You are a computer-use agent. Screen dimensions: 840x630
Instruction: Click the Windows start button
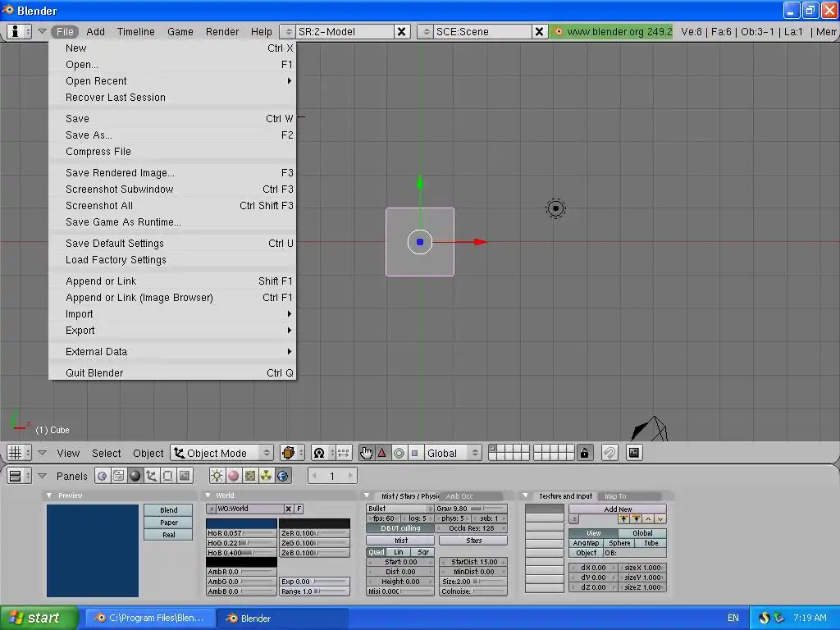[39, 618]
